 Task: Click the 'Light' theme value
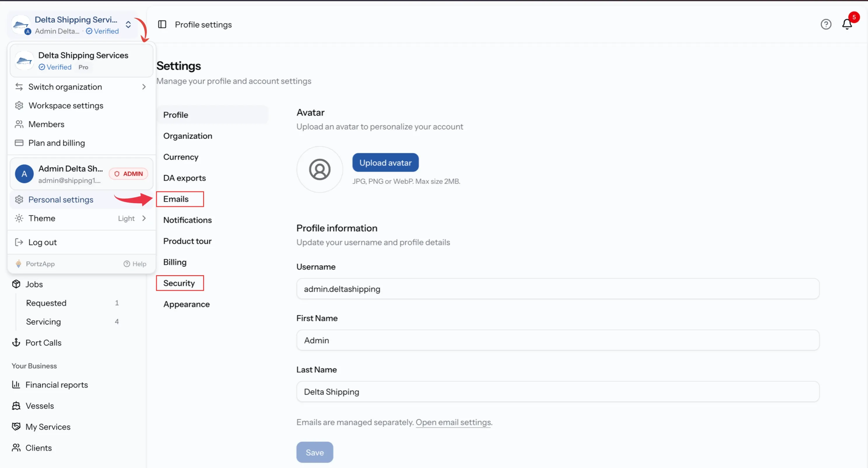(126, 219)
